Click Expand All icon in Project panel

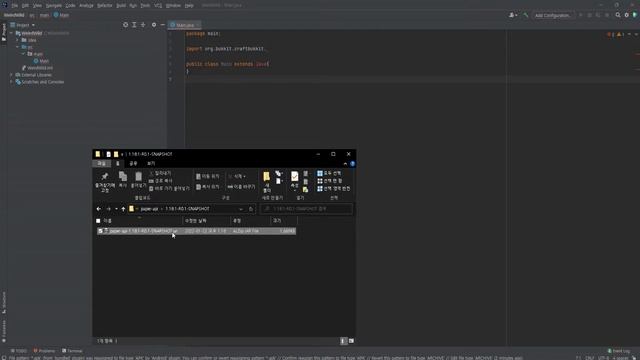[134, 25]
